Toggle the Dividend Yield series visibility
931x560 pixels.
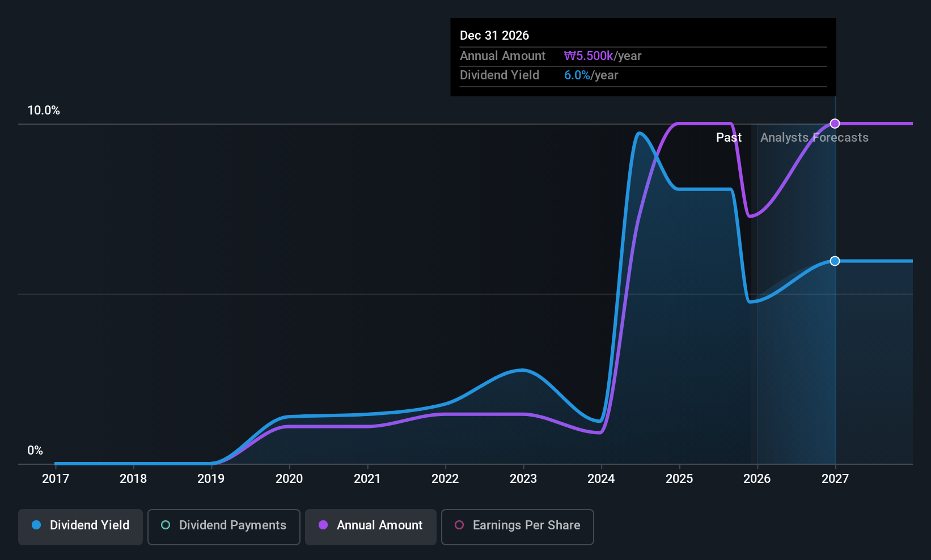(x=80, y=526)
